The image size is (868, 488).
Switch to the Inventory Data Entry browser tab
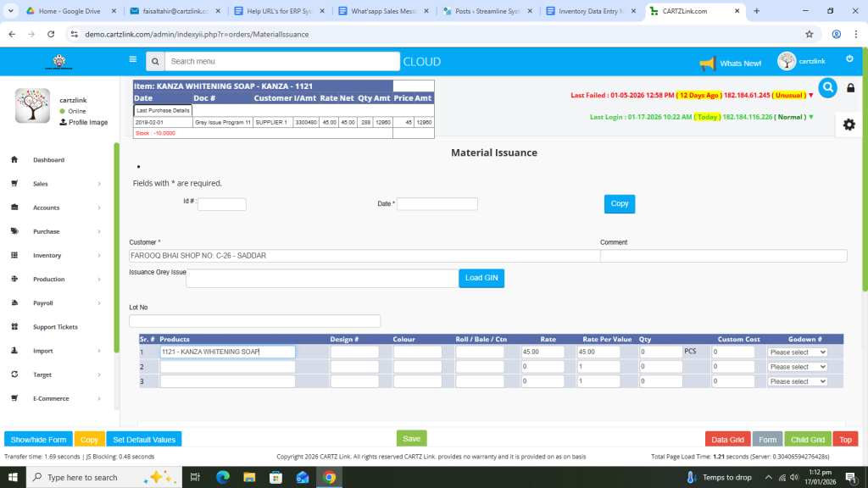(593, 11)
